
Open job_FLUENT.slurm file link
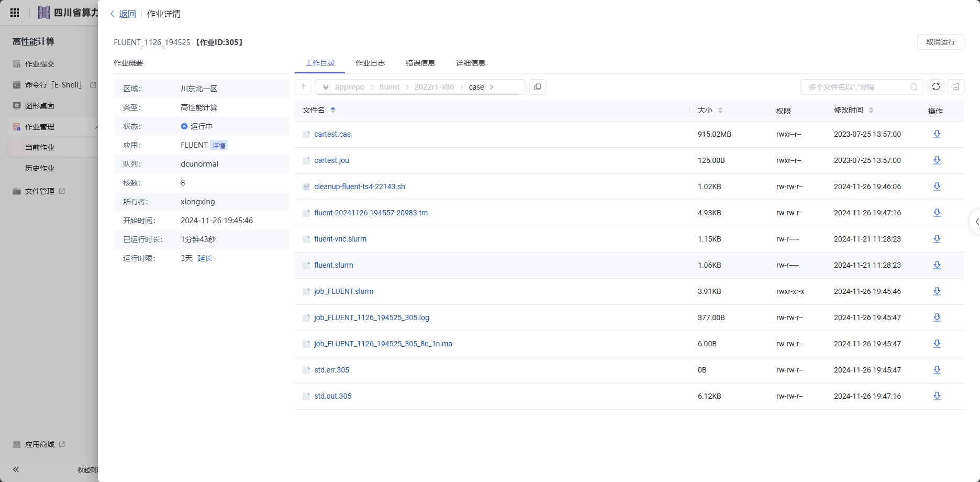coord(344,291)
